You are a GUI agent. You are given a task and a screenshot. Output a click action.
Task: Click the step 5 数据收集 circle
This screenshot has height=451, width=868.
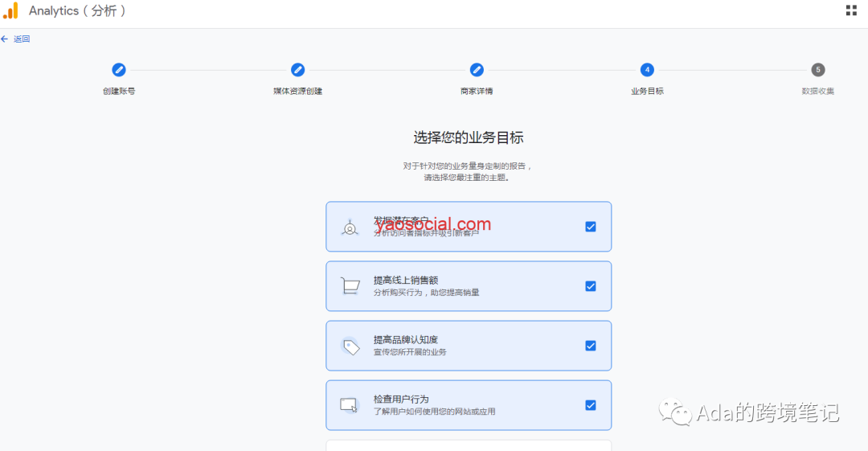point(817,70)
